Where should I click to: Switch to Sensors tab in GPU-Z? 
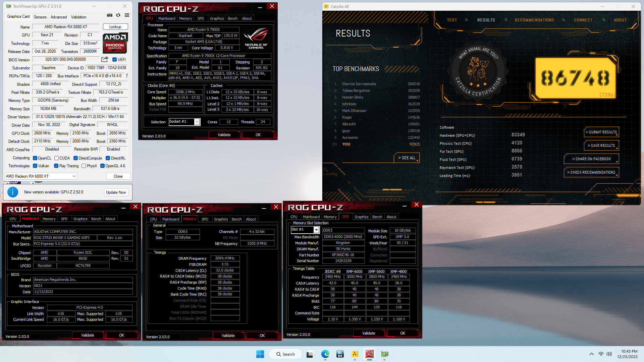pos(40,17)
